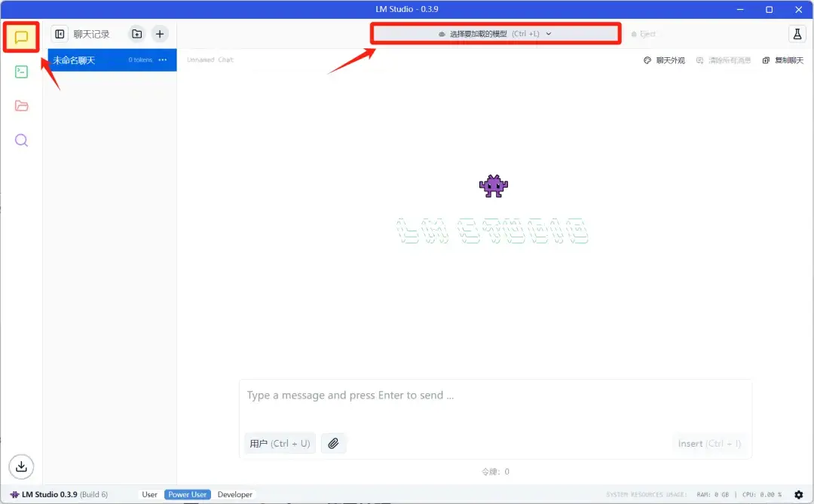814x504 pixels.
Task: Open options menu for 未命名聊天
Action: (163, 60)
